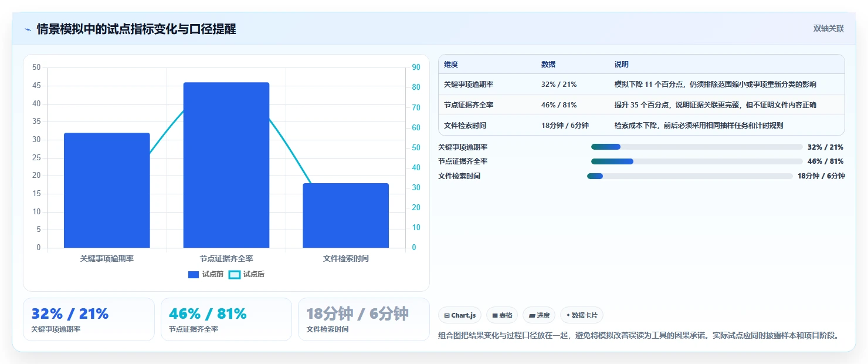Viewport: 868px width, 364px height.
Task: Open the 18分钟 / 6分钟 data card
Action: (x=364, y=319)
